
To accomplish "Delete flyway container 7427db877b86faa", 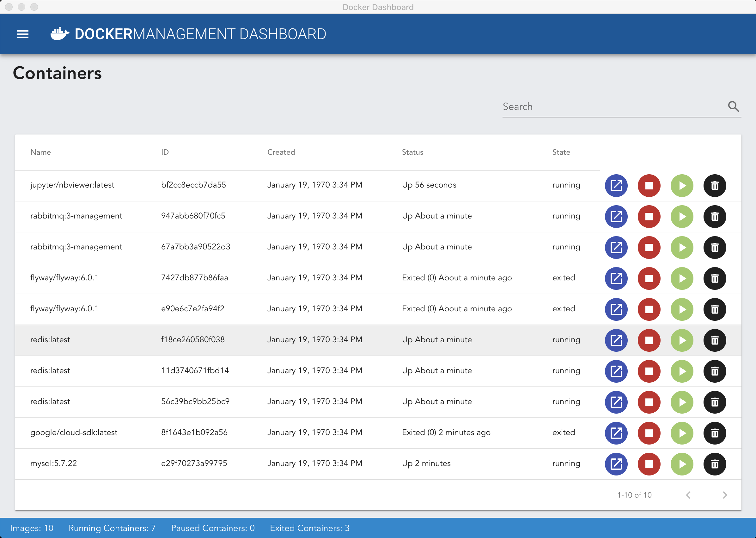I will 715,278.
